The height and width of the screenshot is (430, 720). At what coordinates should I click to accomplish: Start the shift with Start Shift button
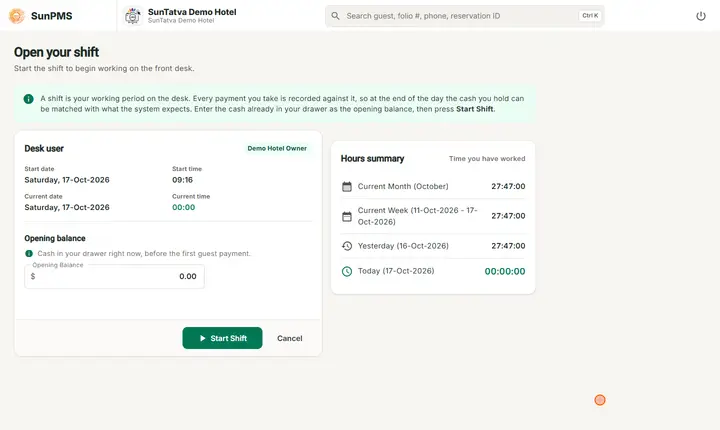click(x=222, y=338)
